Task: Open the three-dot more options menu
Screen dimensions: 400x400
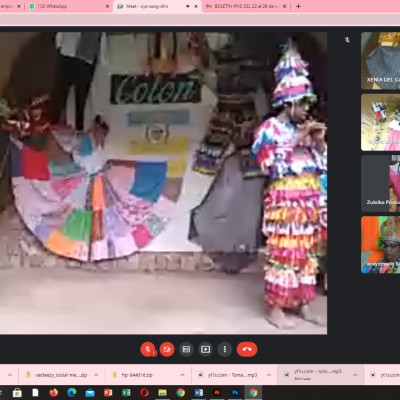Action: point(225,349)
